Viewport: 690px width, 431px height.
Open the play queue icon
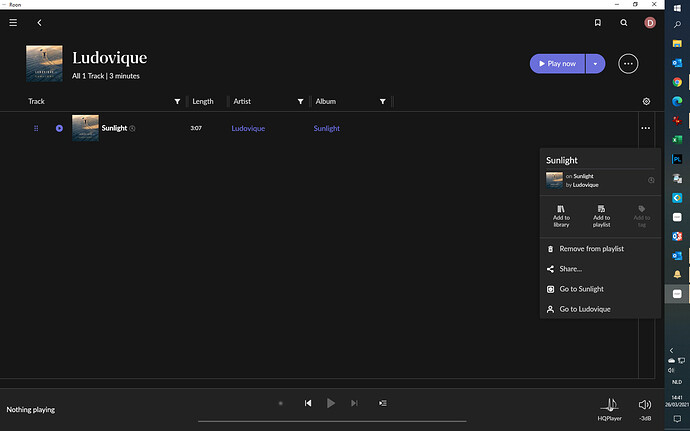[x=383, y=403]
